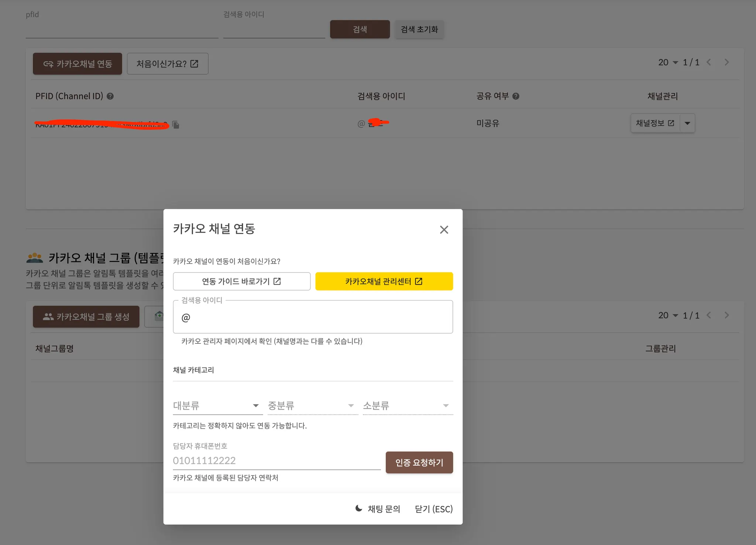The width and height of the screenshot is (756, 545).
Task: Click the copy icon next to PFID value
Action: tap(176, 125)
